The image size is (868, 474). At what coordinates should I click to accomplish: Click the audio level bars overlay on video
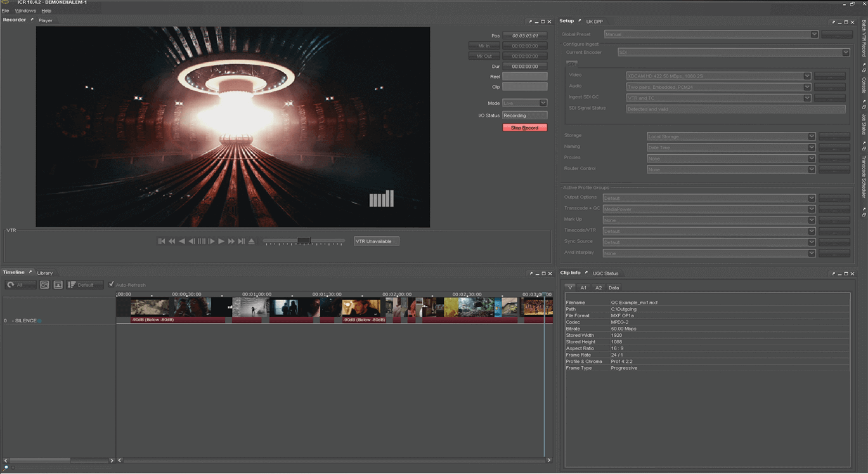(382, 199)
